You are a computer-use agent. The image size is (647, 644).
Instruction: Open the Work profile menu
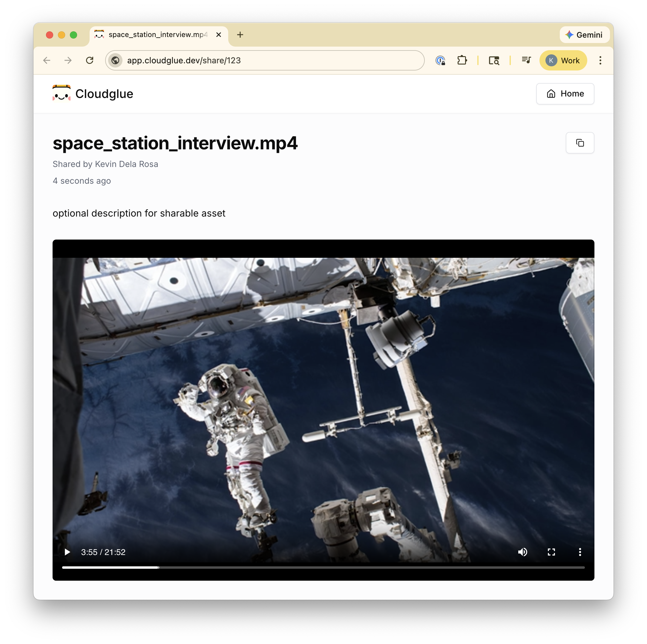pos(563,61)
